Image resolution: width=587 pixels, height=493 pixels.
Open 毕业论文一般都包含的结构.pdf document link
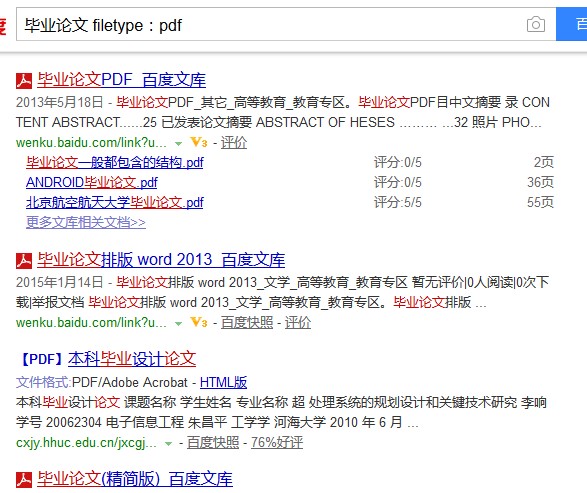point(115,163)
